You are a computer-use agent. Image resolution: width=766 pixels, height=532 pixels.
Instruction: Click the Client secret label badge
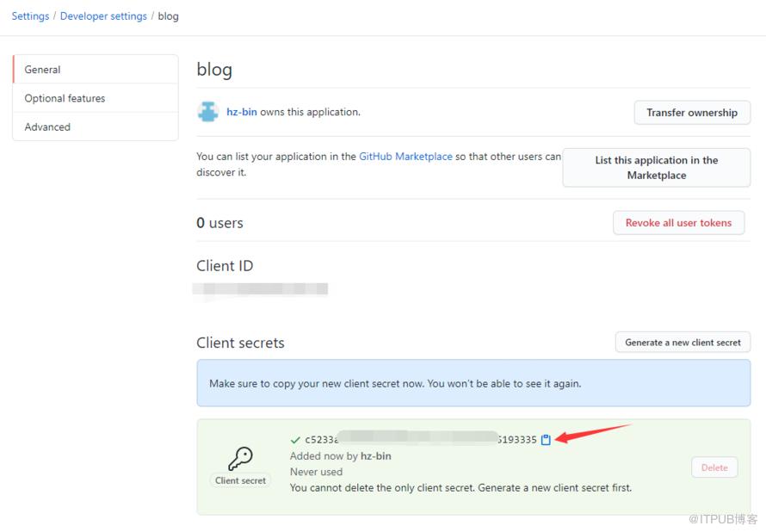tap(240, 480)
